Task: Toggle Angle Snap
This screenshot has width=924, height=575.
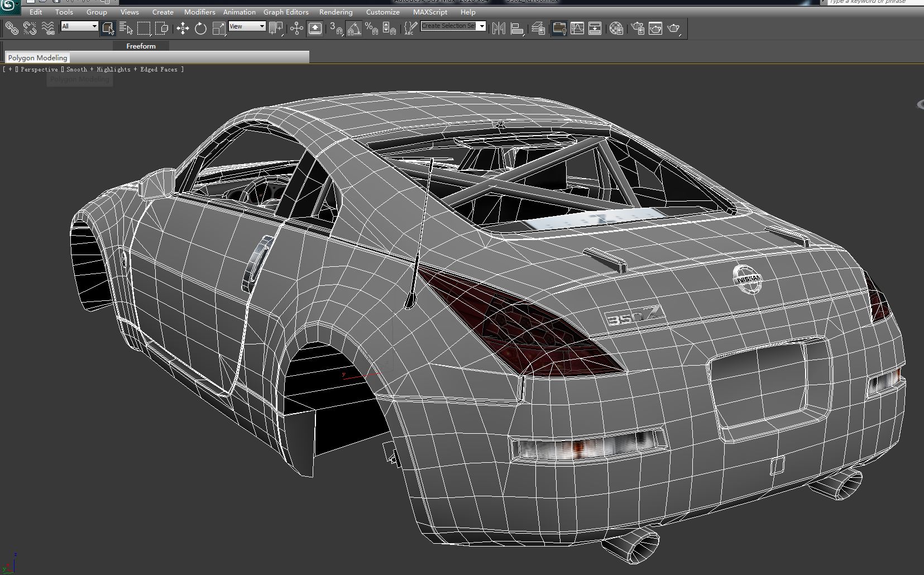Action: click(353, 28)
